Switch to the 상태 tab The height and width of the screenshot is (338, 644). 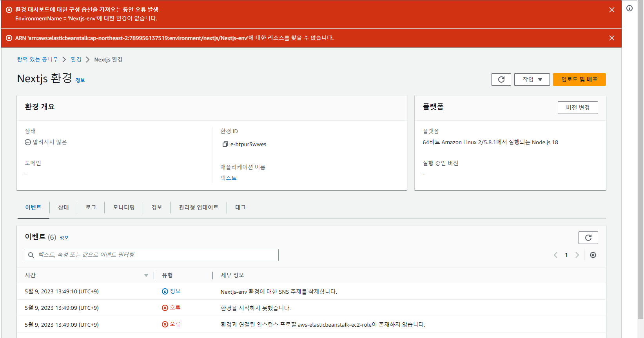(63, 207)
